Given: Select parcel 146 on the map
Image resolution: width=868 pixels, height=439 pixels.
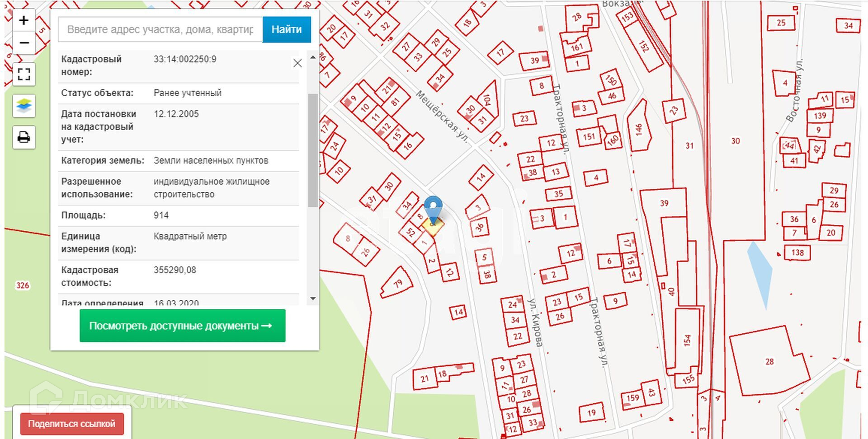Looking at the screenshot, I should tap(639, 128).
